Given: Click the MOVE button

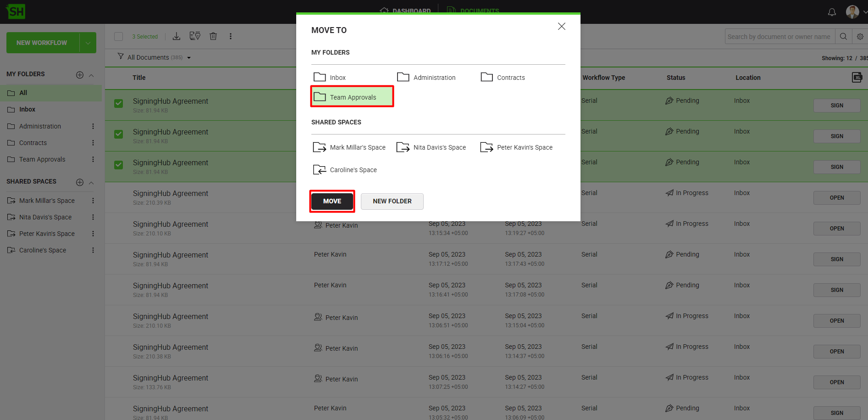Looking at the screenshot, I should coord(332,201).
